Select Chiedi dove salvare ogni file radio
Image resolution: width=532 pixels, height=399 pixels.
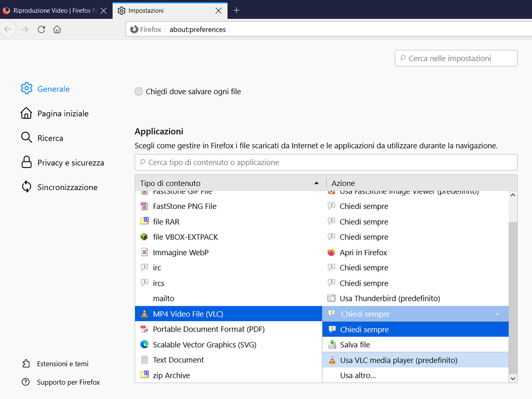[139, 91]
